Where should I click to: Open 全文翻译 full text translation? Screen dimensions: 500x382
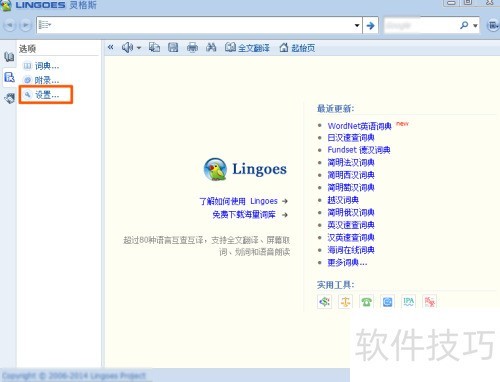pos(247,48)
